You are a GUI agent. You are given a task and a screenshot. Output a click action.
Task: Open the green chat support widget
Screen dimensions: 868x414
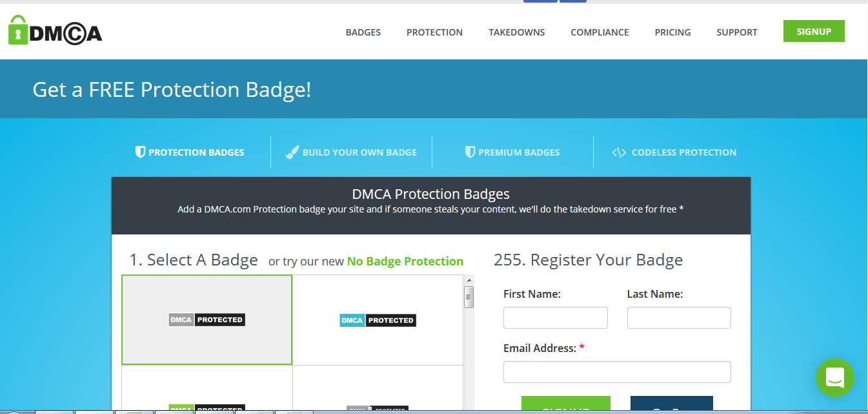coord(835,378)
